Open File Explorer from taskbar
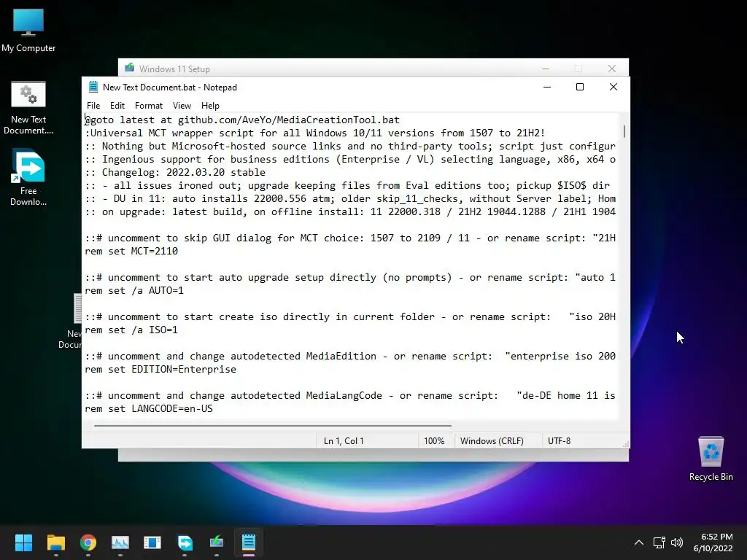The width and height of the screenshot is (747, 560). tap(55, 542)
